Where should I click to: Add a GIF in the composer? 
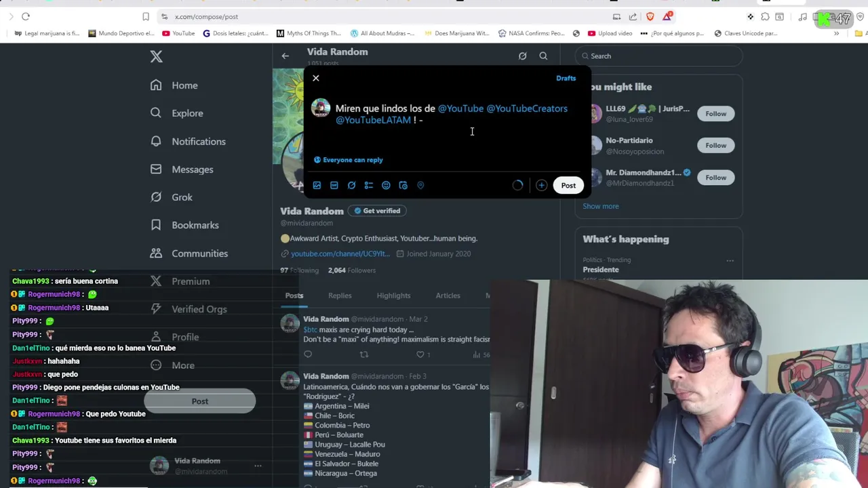pos(334,185)
